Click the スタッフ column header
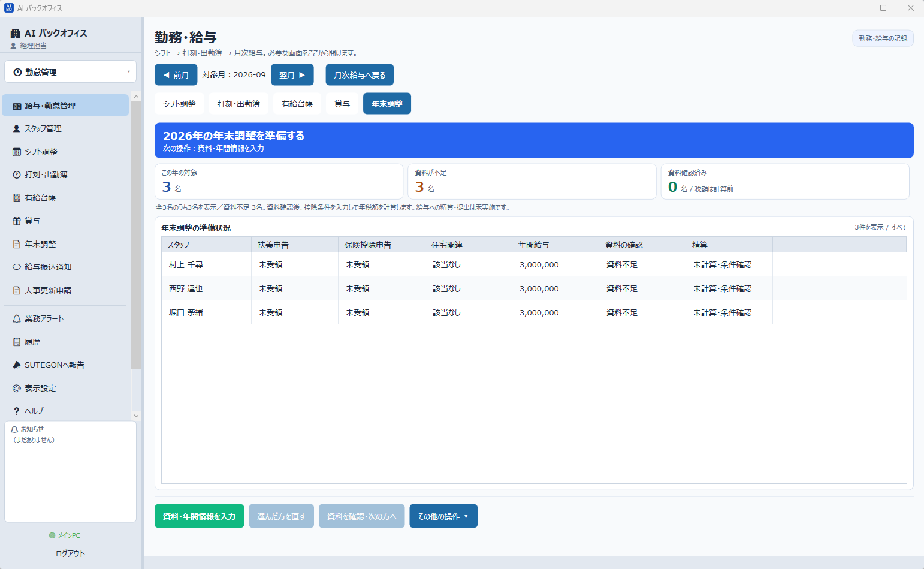 point(207,245)
